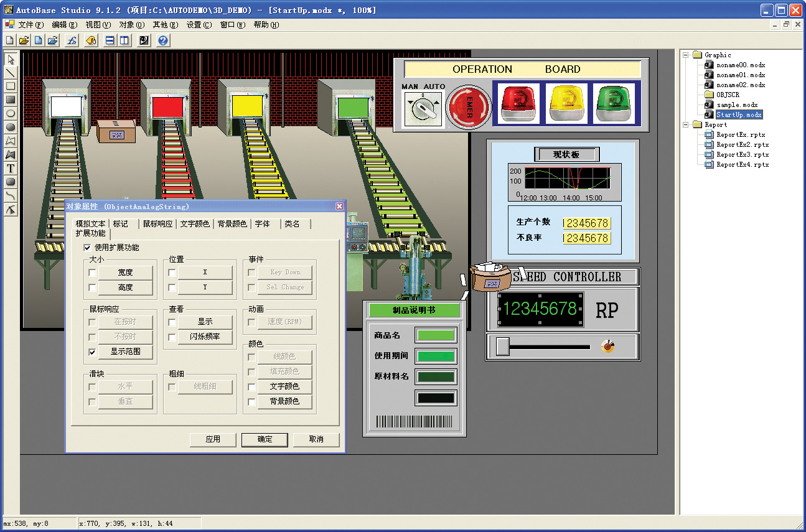Collapse the Graphic folder in tree
Viewport: 806px width, 532px height.
(686, 55)
